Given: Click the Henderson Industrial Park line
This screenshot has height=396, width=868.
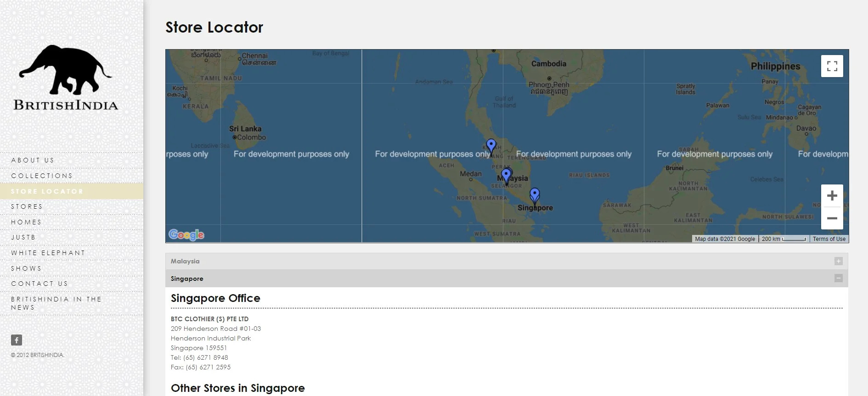Looking at the screenshot, I should 211,338.
